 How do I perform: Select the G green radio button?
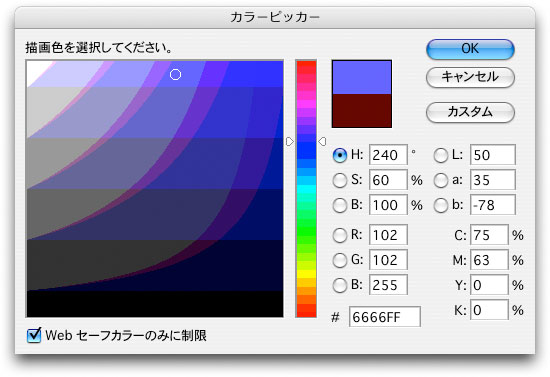[x=340, y=260]
